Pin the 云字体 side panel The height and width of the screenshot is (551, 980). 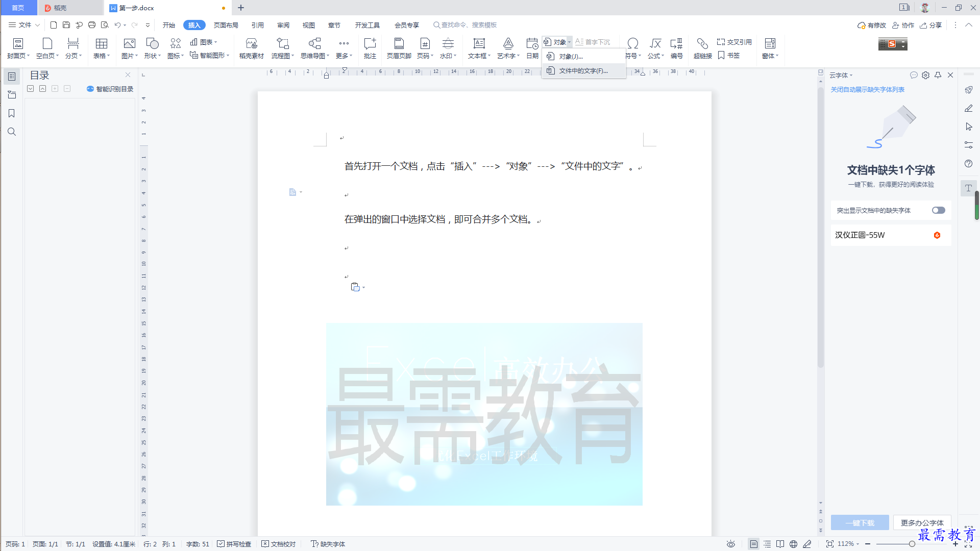pyautogui.click(x=938, y=75)
